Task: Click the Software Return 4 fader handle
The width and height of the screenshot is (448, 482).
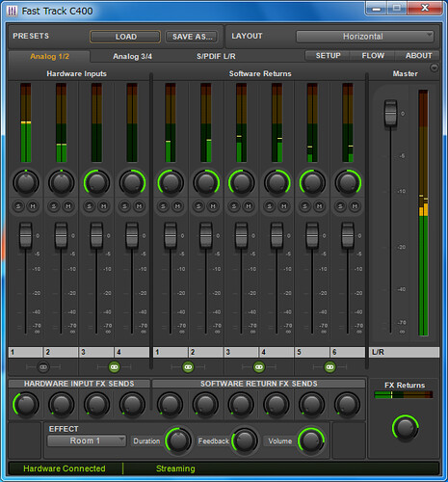Action: [x=277, y=235]
